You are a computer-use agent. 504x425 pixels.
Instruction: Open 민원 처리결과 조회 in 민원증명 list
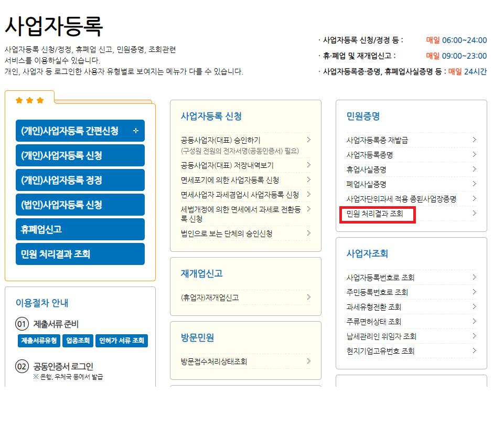[374, 214]
